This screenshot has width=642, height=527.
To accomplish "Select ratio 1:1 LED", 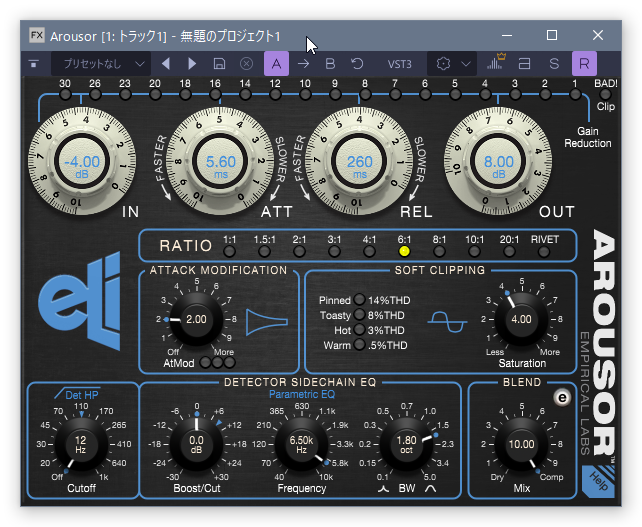I will tap(229, 251).
